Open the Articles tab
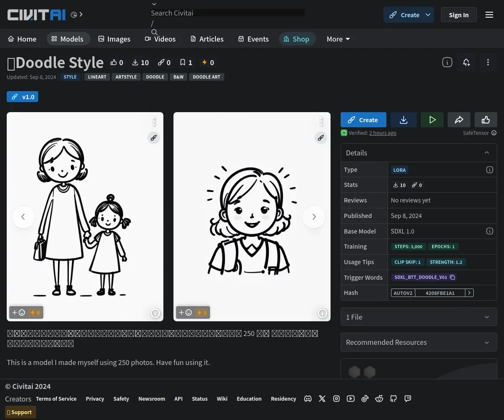504x420 pixels. [207, 39]
